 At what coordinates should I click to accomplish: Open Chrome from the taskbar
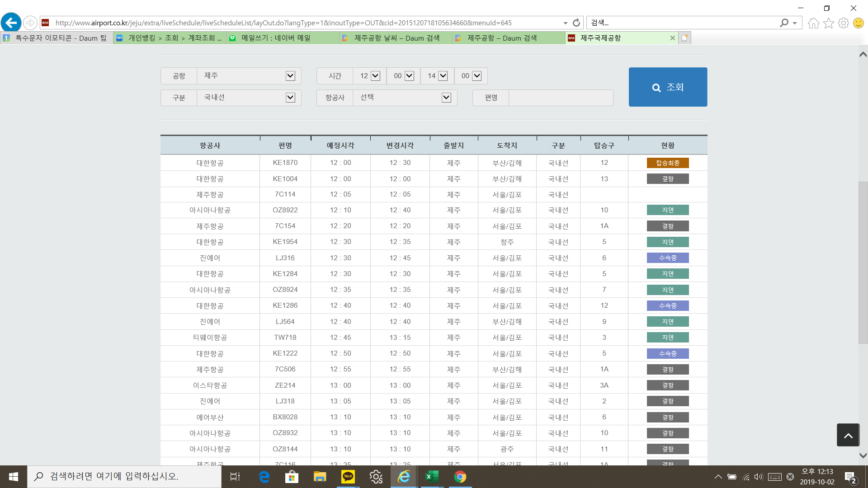pyautogui.click(x=460, y=477)
